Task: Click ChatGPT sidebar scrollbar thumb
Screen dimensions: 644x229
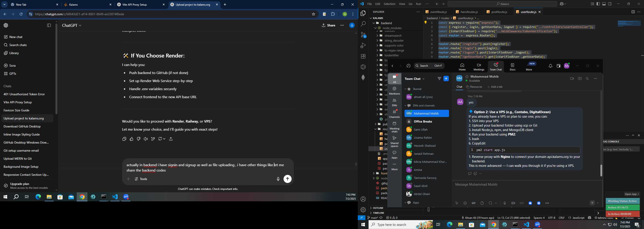Action: pos(57,69)
